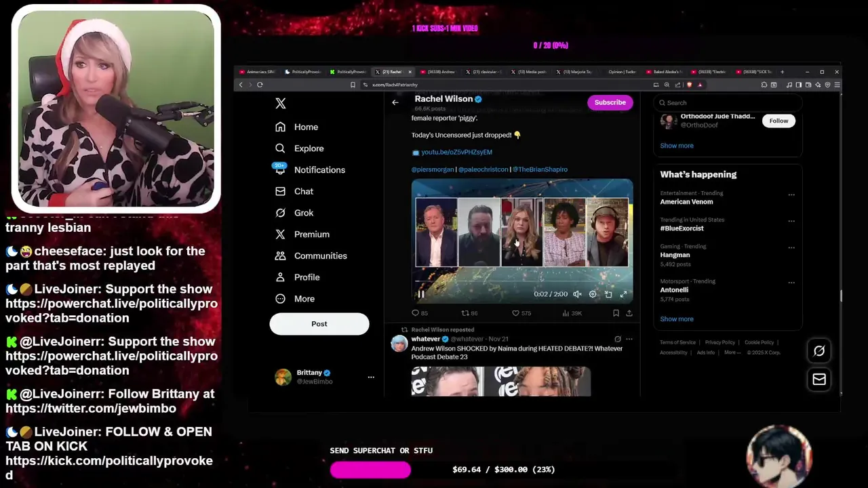Go back with the profile back arrow
Screen dimensions: 868x488
395,102
